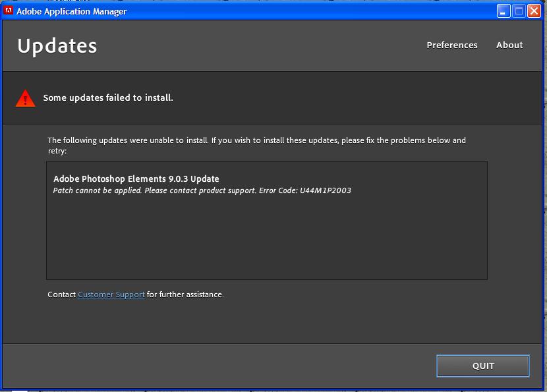The height and width of the screenshot is (392, 547).
Task: Close the Adobe Application Manager window
Action: coord(534,11)
